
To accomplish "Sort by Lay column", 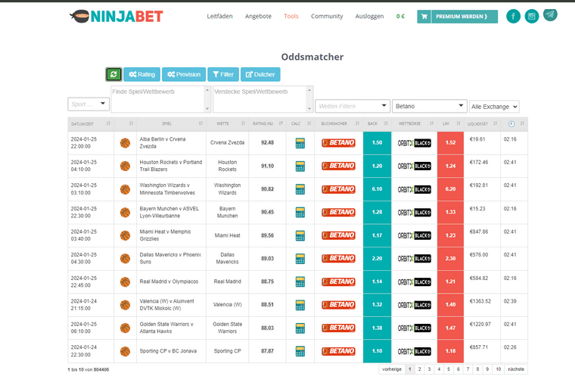I will (x=450, y=124).
